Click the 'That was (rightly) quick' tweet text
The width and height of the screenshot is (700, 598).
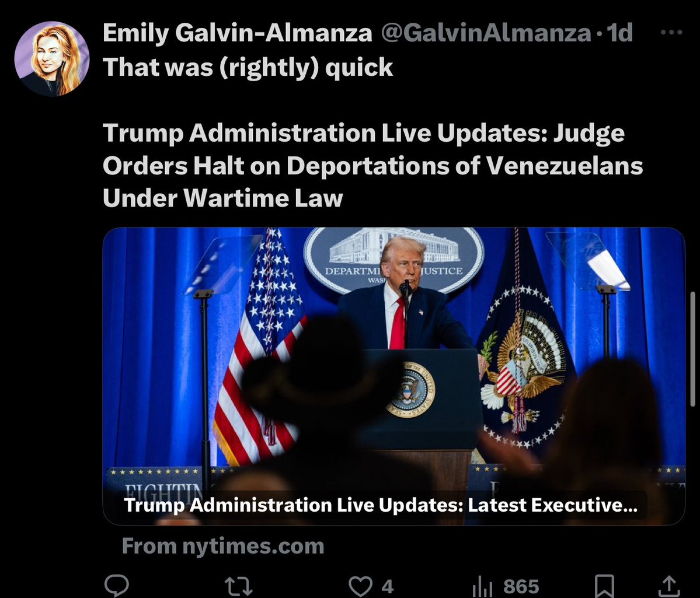click(248, 67)
